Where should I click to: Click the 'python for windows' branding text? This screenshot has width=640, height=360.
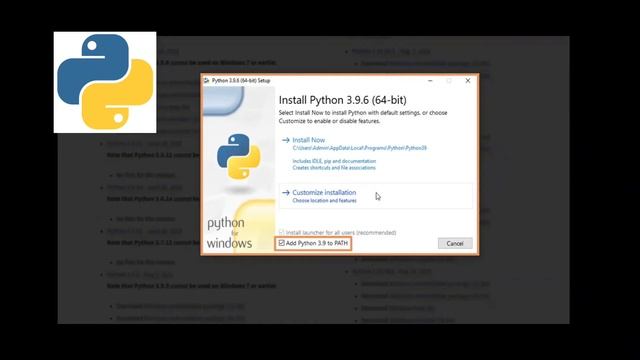click(229, 233)
